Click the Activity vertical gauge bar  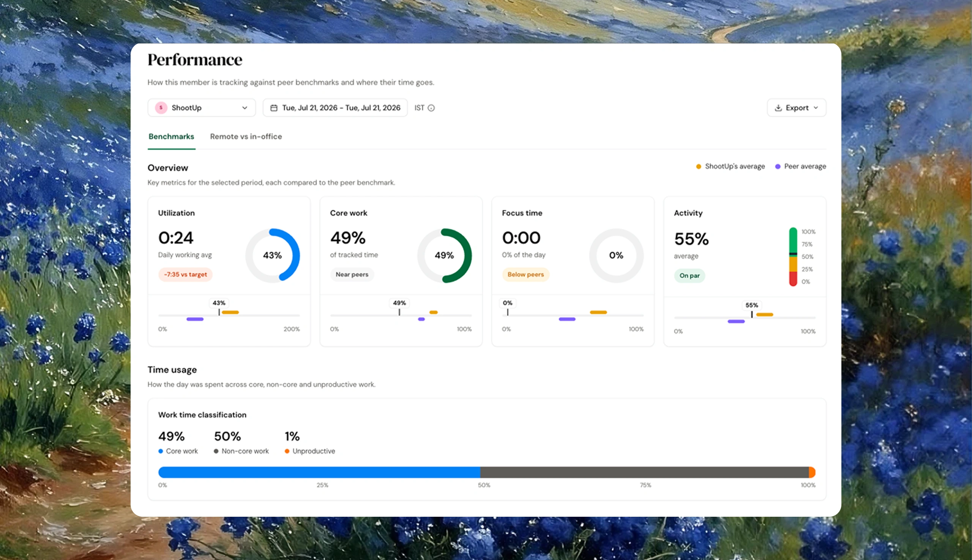pyautogui.click(x=793, y=256)
